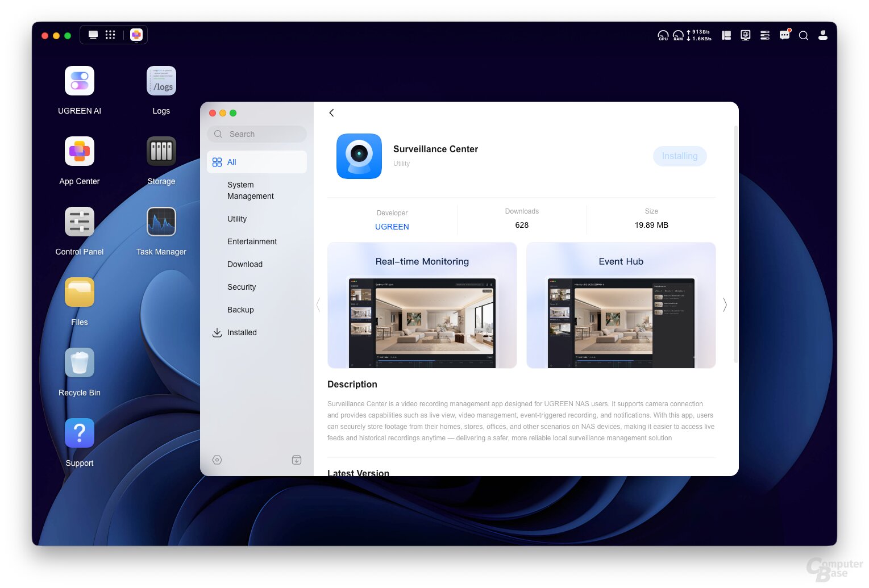The height and width of the screenshot is (588, 869).
Task: Click the 19.89 MB size value
Action: (651, 225)
